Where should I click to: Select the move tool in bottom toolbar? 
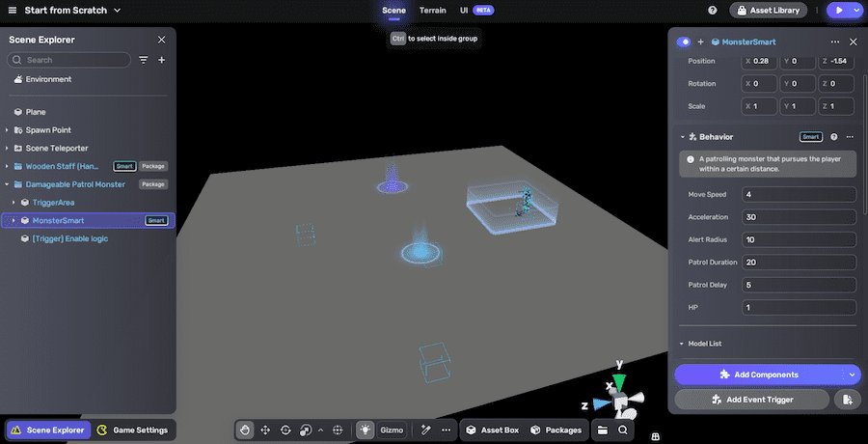coord(265,430)
